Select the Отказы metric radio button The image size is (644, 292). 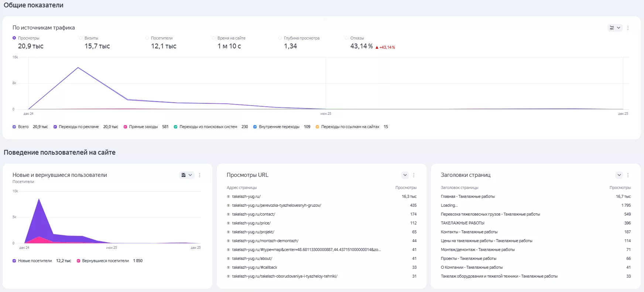coord(346,38)
